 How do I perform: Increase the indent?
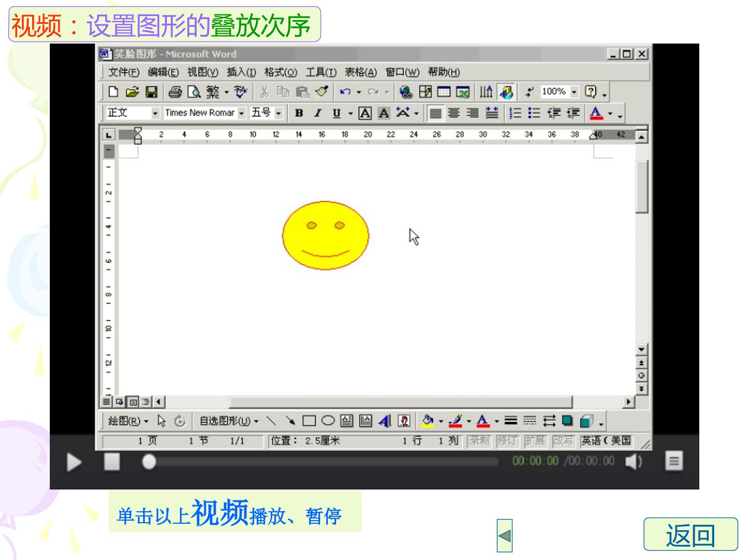click(x=573, y=113)
